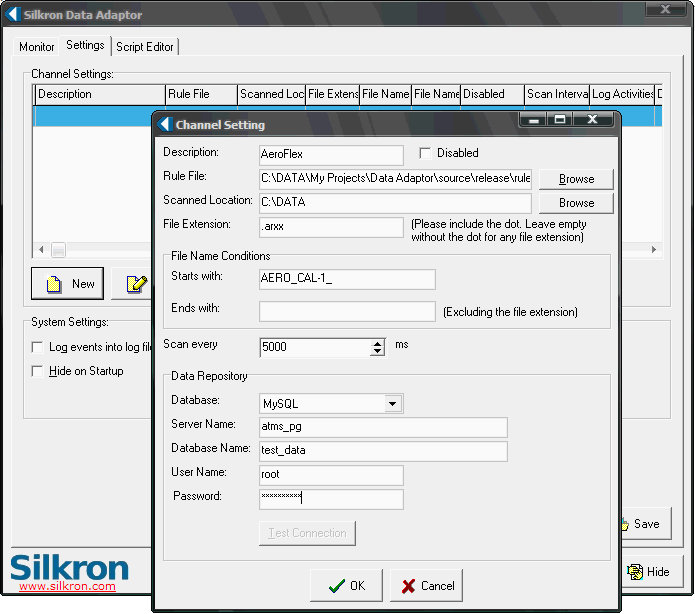Click the empty Ends with field
The image size is (695, 614).
[348, 311]
